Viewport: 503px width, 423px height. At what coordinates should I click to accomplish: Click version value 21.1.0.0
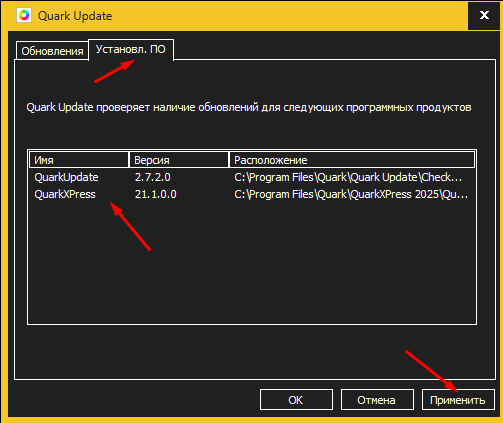point(155,194)
